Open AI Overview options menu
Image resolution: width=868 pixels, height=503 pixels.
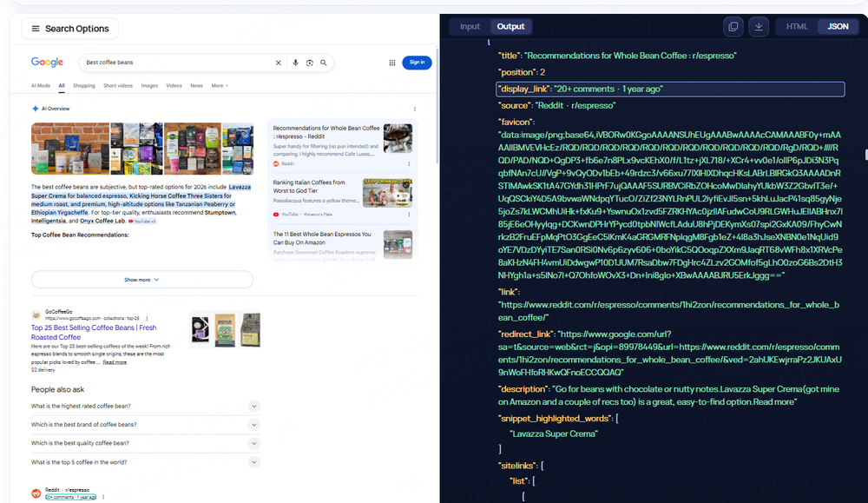[415, 109]
